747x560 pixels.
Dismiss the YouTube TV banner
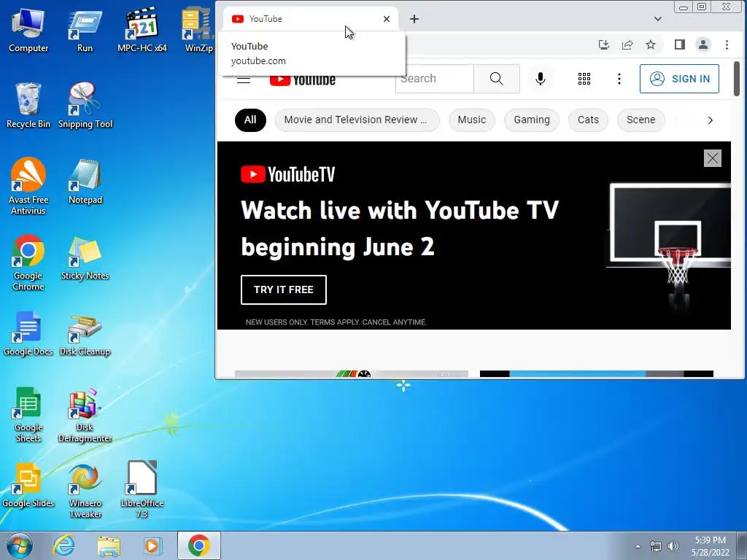tap(713, 158)
